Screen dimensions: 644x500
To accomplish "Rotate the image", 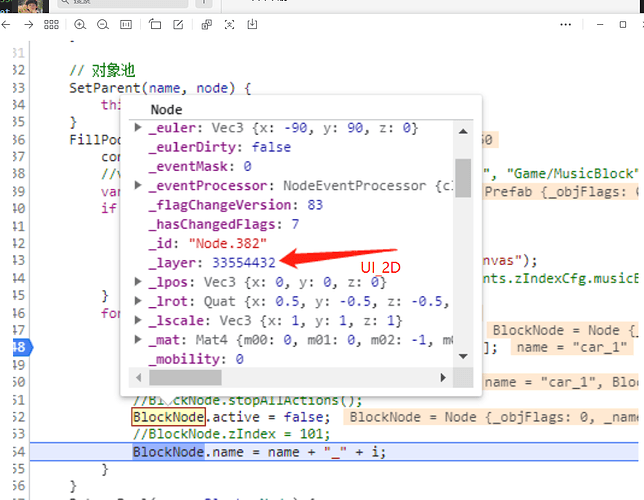I will 155,25.
